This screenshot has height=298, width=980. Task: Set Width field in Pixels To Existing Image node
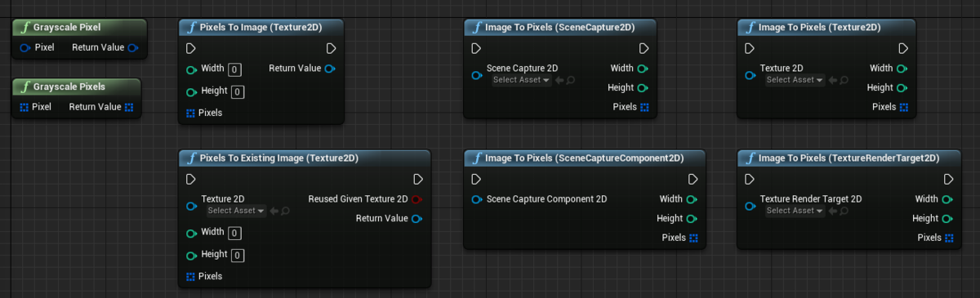click(x=235, y=234)
